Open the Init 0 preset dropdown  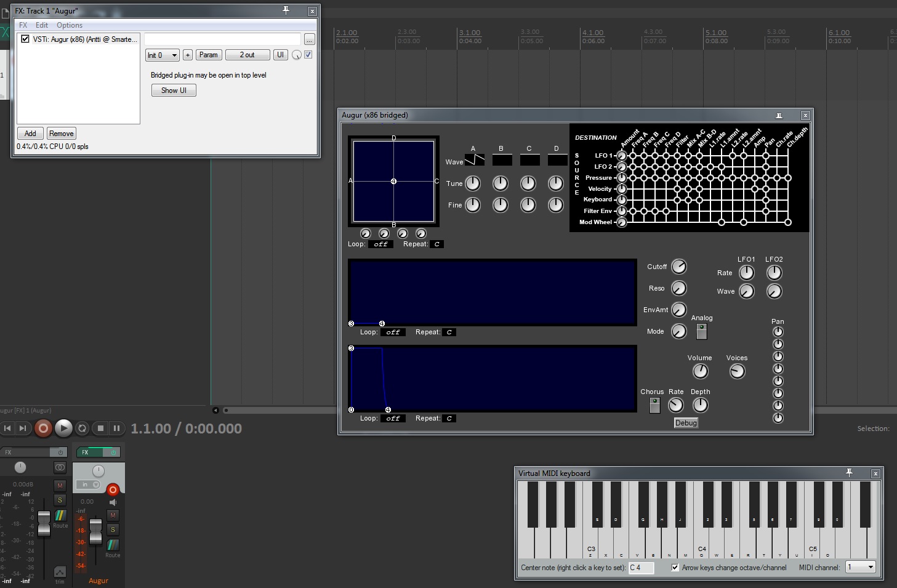[163, 55]
